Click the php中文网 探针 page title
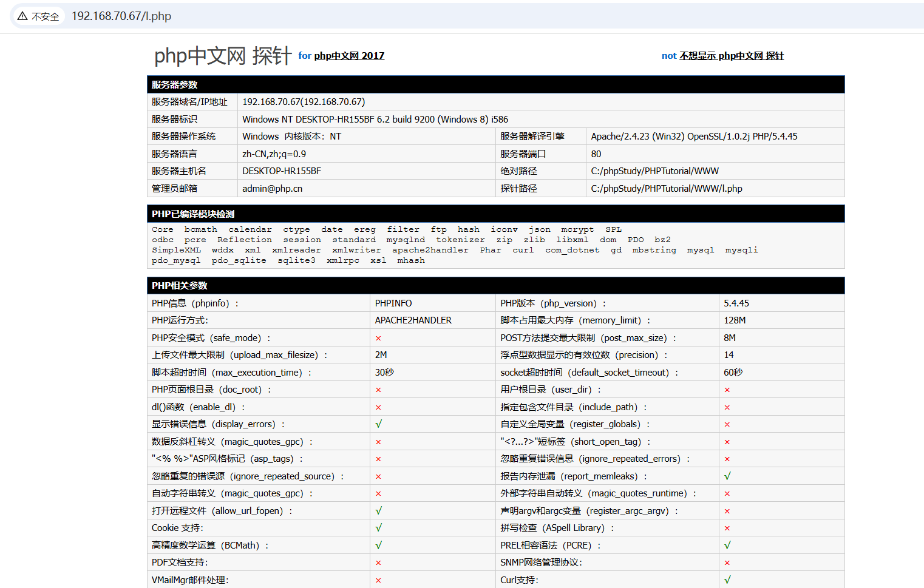 coord(223,55)
